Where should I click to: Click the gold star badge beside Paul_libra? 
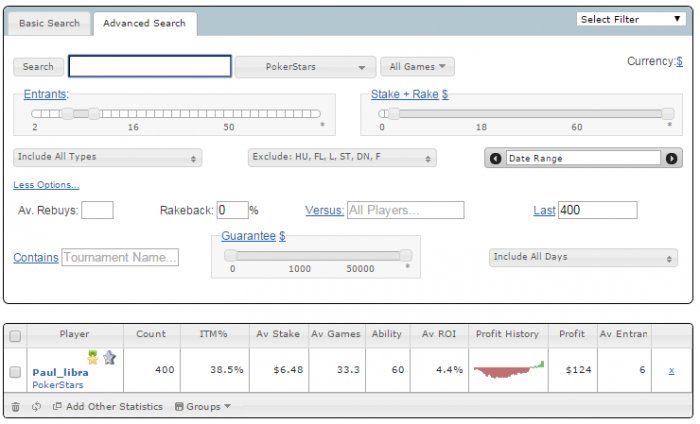pos(92,358)
